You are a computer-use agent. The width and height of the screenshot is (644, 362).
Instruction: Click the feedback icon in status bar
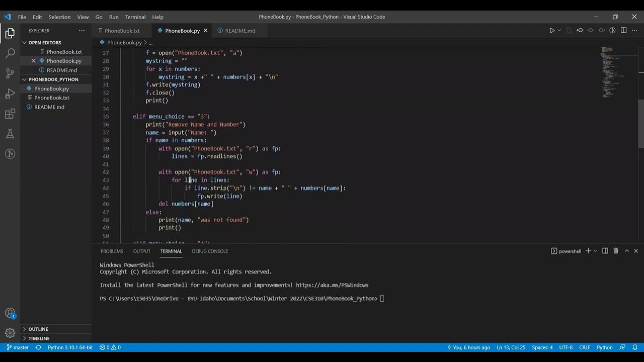tap(623, 347)
